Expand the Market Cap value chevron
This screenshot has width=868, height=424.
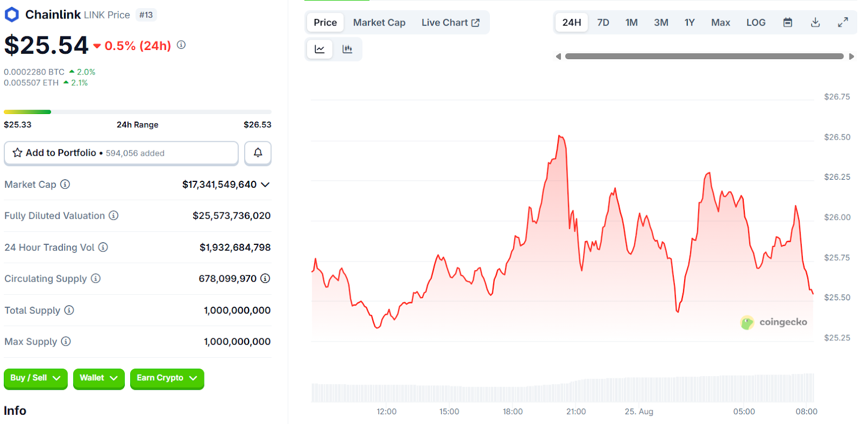pyautogui.click(x=265, y=185)
